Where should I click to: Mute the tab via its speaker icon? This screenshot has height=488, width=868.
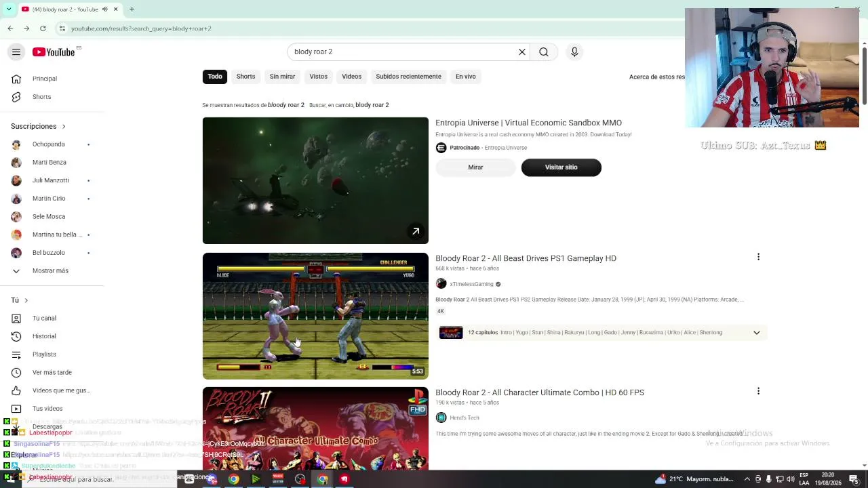pos(104,9)
